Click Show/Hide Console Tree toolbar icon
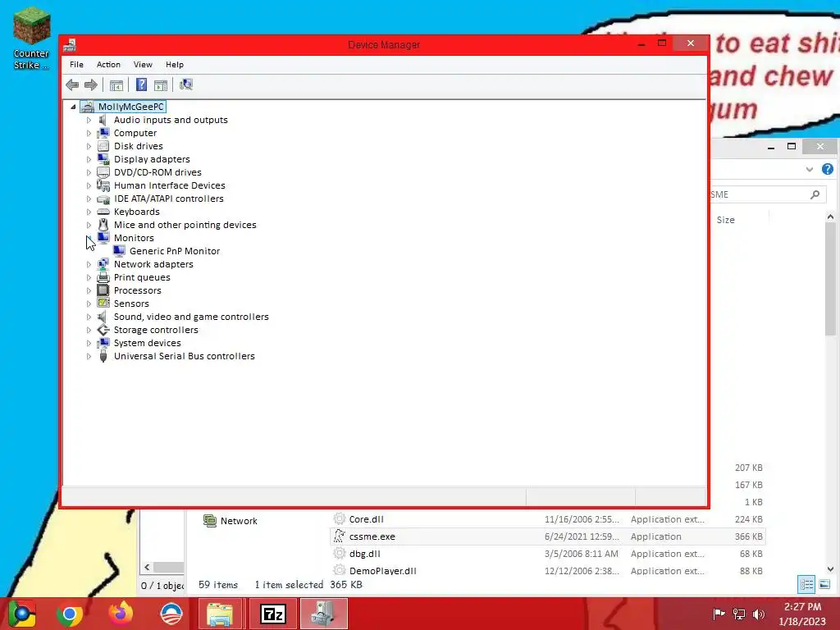Screen dimensions: 840x630 coord(116,84)
